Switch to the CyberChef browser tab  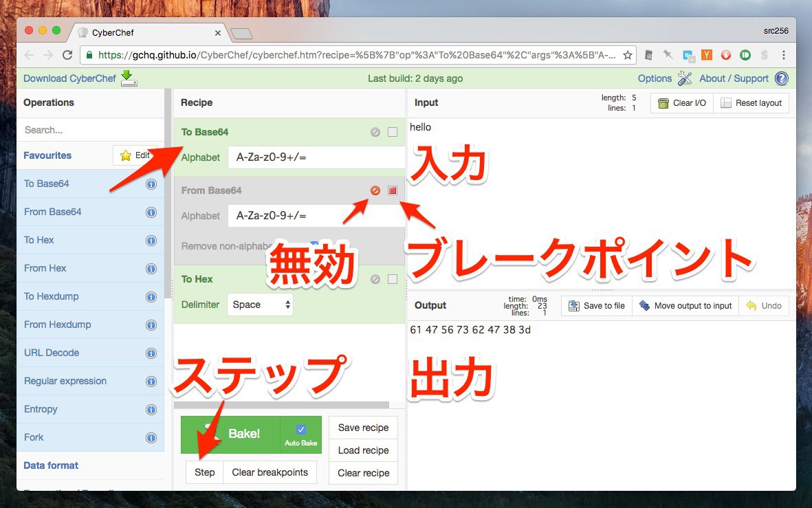tap(148, 32)
